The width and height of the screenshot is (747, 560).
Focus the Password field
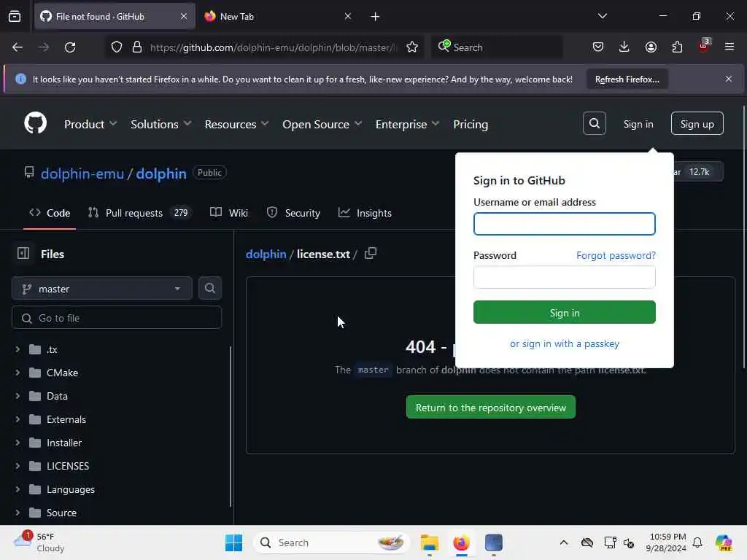(x=564, y=277)
